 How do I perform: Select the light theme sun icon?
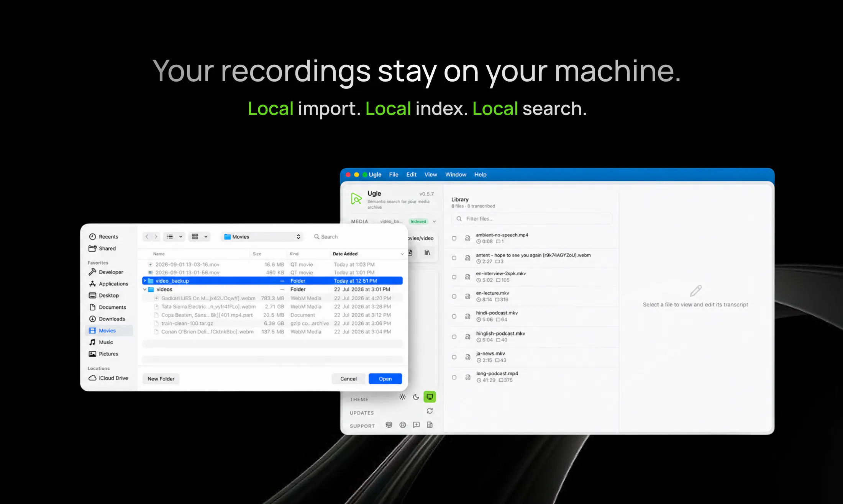tap(402, 397)
